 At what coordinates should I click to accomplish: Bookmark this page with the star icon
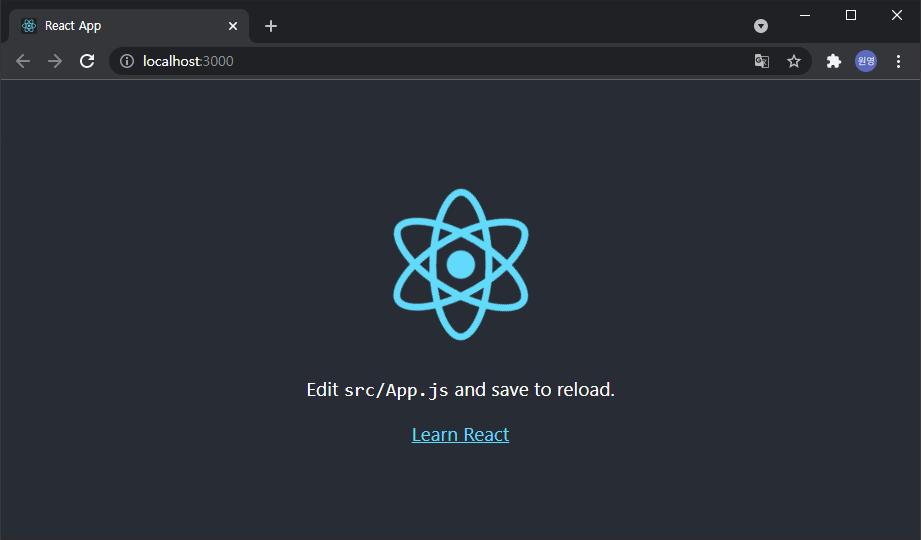pyautogui.click(x=794, y=61)
